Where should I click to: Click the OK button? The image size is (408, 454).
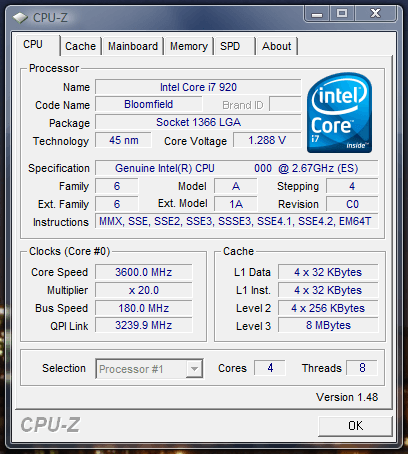coord(355,426)
